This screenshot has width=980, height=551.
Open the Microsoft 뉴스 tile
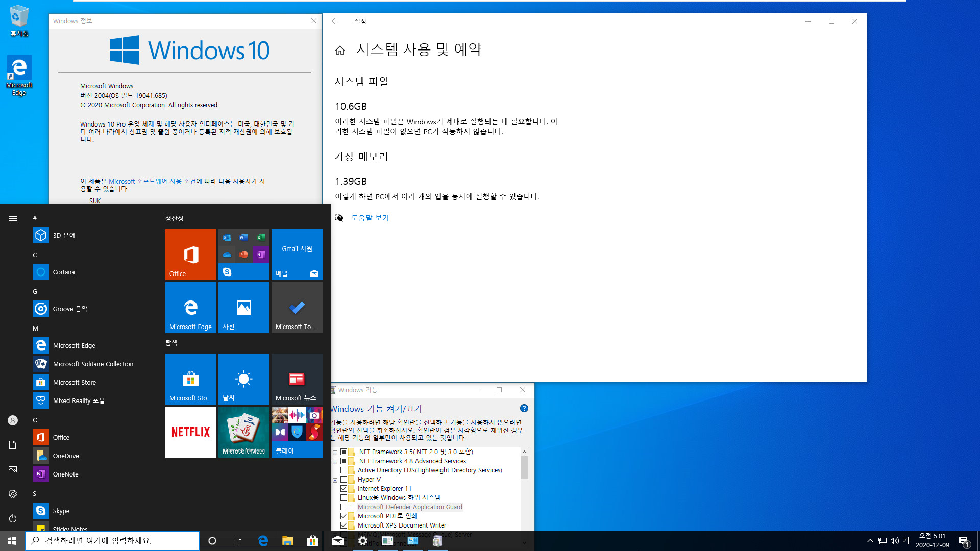[297, 379]
